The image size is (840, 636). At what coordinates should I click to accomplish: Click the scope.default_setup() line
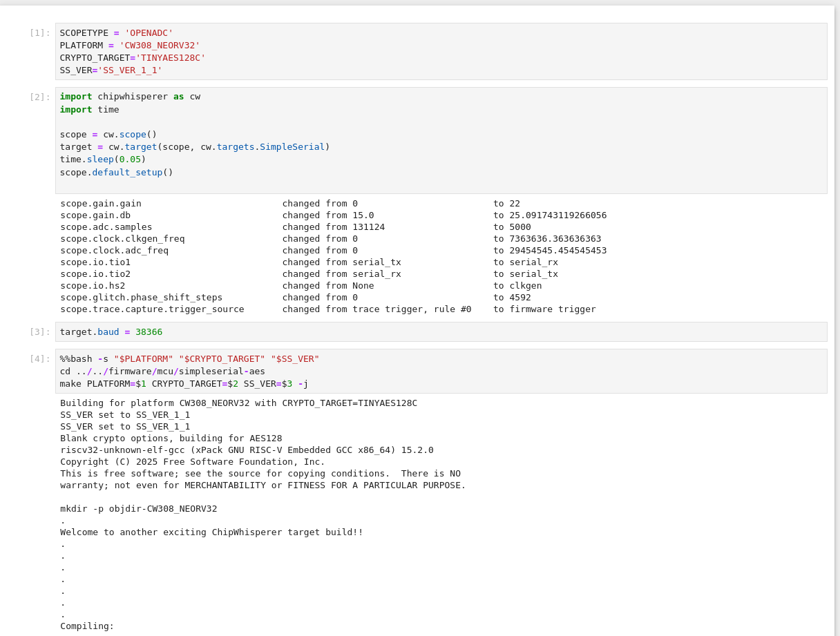click(x=116, y=172)
